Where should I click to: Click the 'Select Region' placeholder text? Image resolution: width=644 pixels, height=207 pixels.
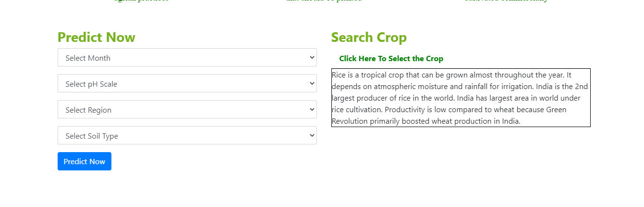point(88,110)
